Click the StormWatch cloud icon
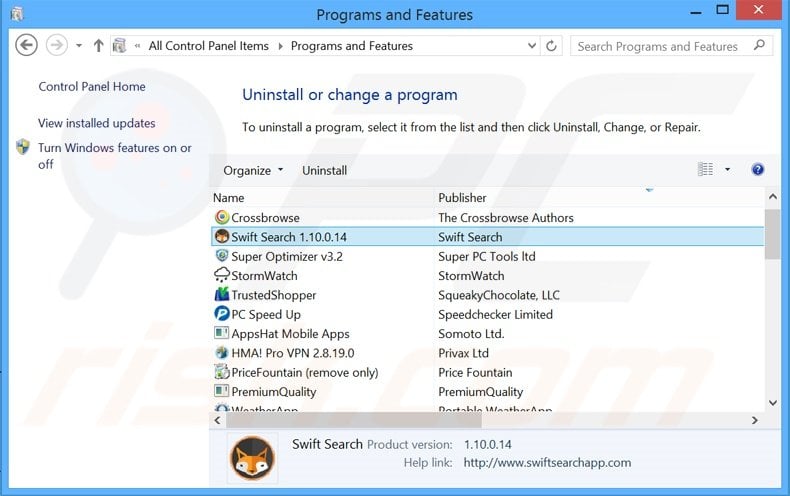Image resolution: width=790 pixels, height=496 pixels. 222,275
